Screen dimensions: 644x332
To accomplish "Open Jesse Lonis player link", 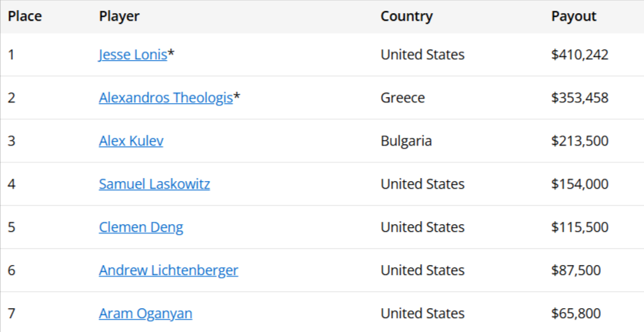I will point(133,55).
